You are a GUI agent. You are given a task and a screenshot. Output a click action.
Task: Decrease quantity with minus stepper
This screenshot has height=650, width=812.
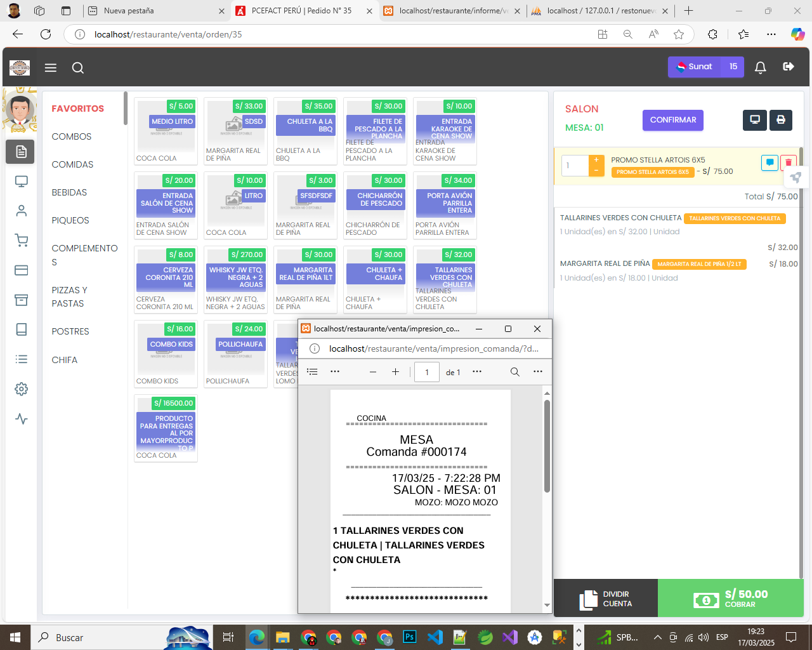click(596, 171)
